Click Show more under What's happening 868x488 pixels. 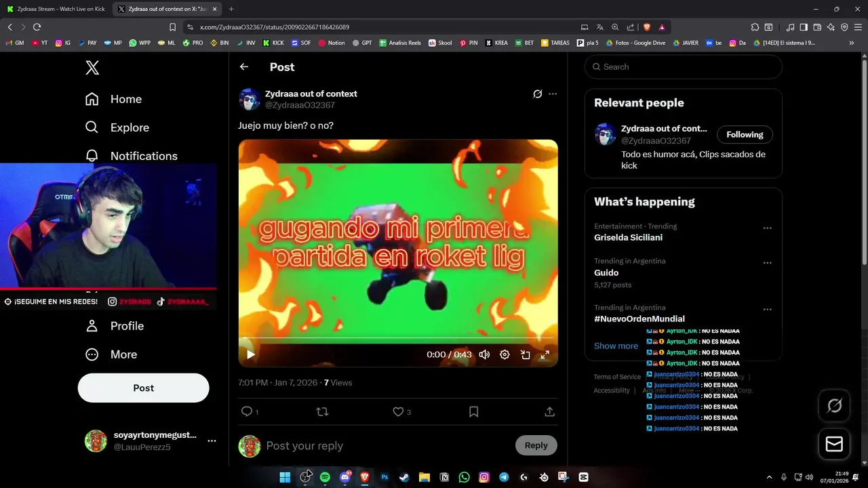616,346
